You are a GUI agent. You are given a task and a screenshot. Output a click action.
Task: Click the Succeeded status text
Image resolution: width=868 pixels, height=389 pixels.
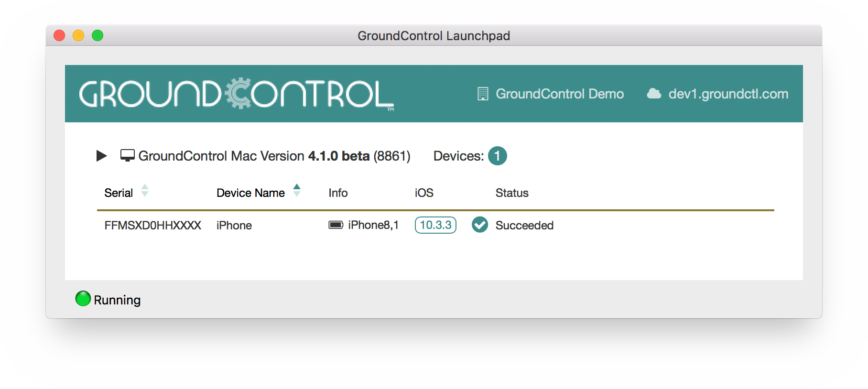(x=524, y=226)
